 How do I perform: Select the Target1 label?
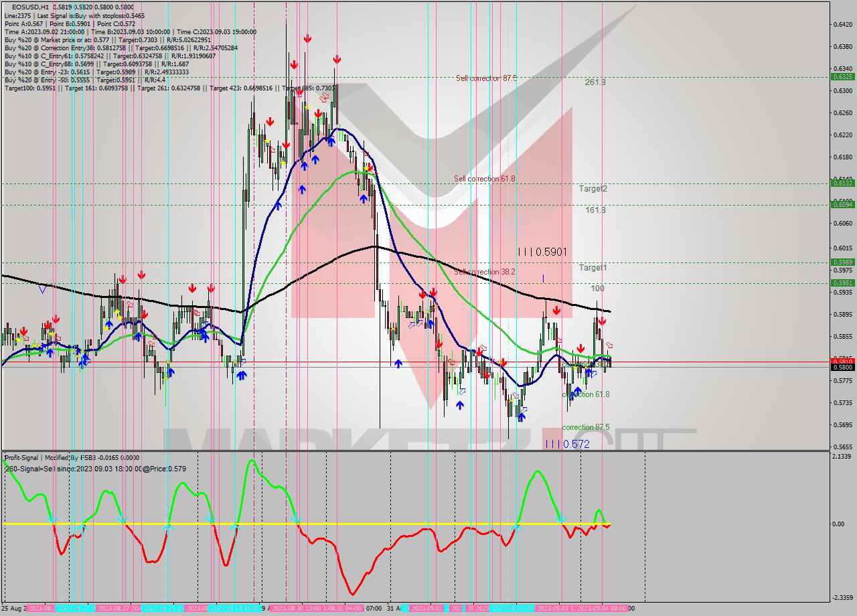[593, 267]
